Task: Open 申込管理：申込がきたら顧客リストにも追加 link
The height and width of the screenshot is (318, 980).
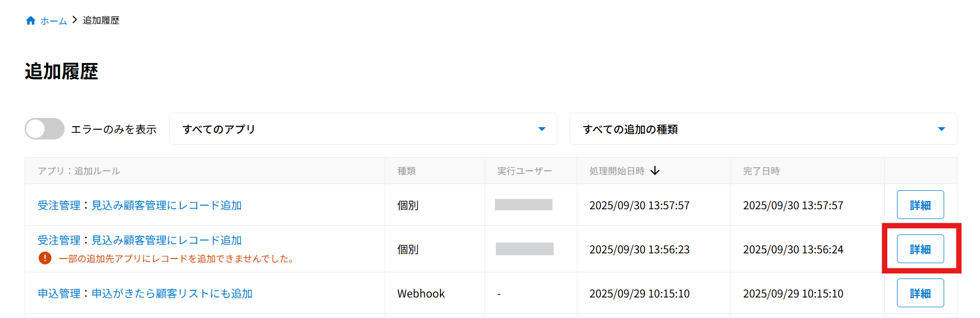Action: [x=145, y=293]
